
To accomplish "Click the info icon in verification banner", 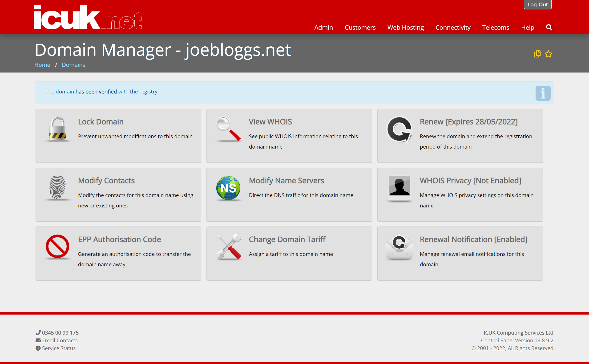I will click(543, 93).
